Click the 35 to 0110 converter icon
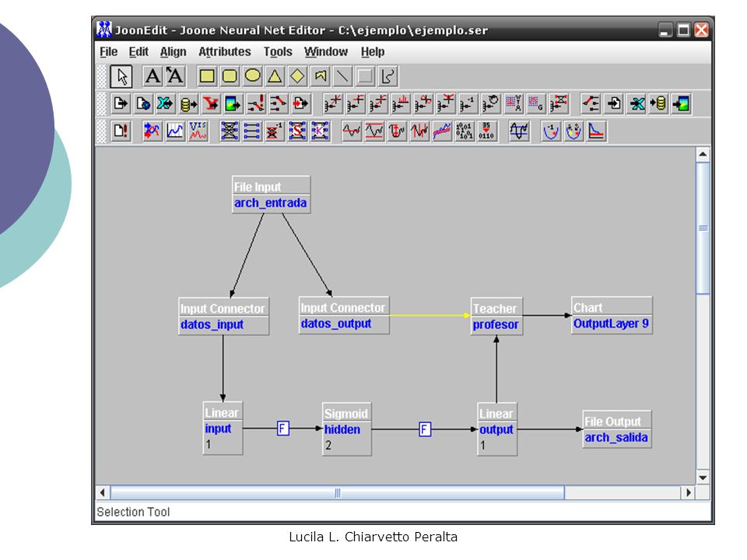 point(486,131)
